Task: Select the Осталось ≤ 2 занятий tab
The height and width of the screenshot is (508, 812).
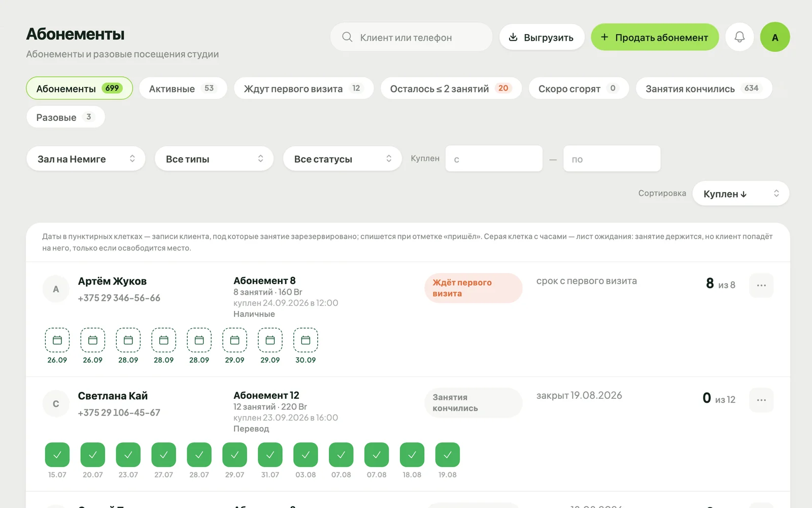Action: tap(451, 88)
